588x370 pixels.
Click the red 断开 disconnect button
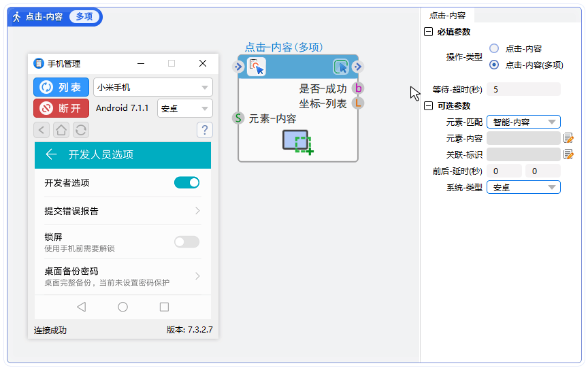coord(61,108)
